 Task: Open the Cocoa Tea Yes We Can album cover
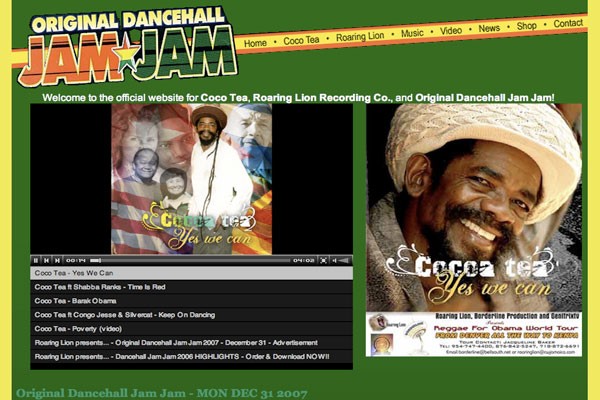point(474,208)
